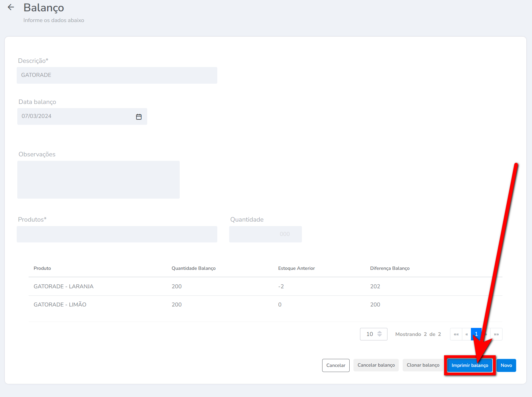
Task: Create a new entry with Novo
Action: [506, 365]
